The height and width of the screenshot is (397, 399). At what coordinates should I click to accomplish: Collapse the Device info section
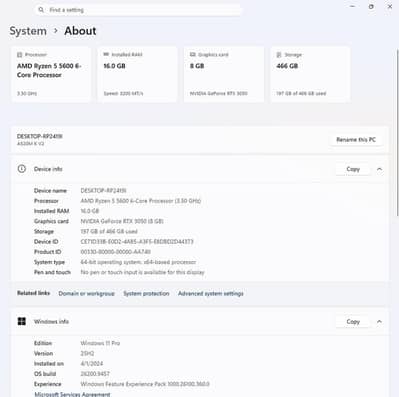pyautogui.click(x=379, y=169)
